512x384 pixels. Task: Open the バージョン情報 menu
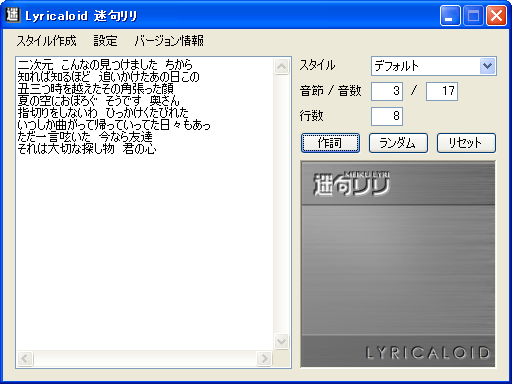coord(169,41)
